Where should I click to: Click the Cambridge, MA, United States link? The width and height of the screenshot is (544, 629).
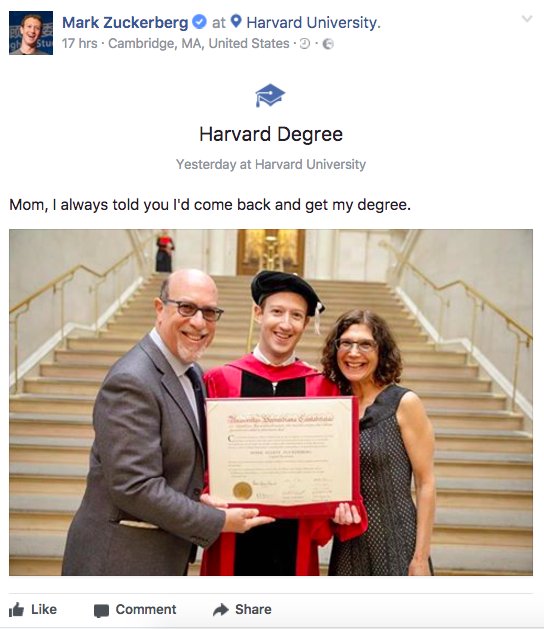click(x=199, y=43)
